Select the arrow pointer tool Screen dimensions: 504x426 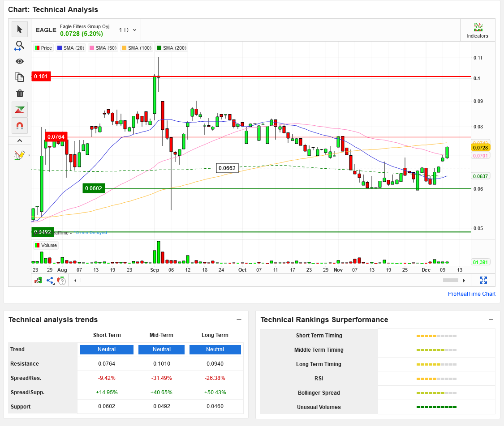point(19,29)
